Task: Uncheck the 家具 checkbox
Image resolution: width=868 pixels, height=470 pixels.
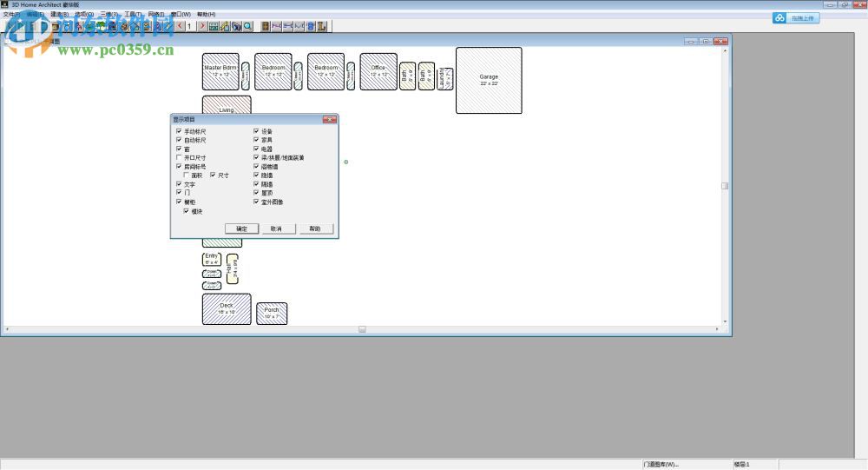Action: coord(256,140)
